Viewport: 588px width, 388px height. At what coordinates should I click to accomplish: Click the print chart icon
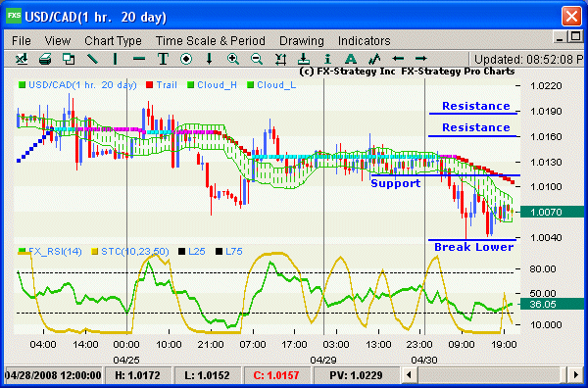click(45, 59)
